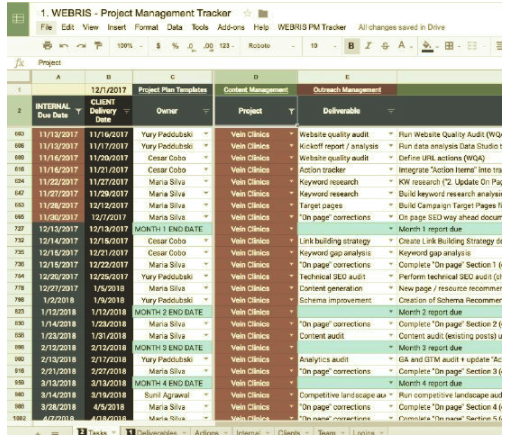The height and width of the screenshot is (436, 523).
Task: Open Deliverable dropdown for Link building strategy
Action: pyautogui.click(x=391, y=241)
